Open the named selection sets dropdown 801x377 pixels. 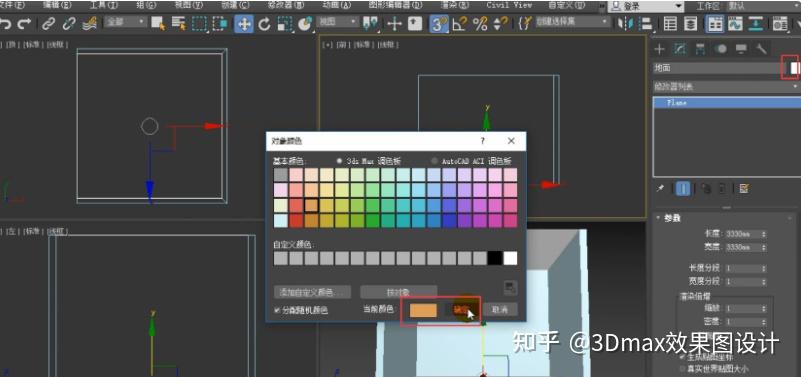572,22
